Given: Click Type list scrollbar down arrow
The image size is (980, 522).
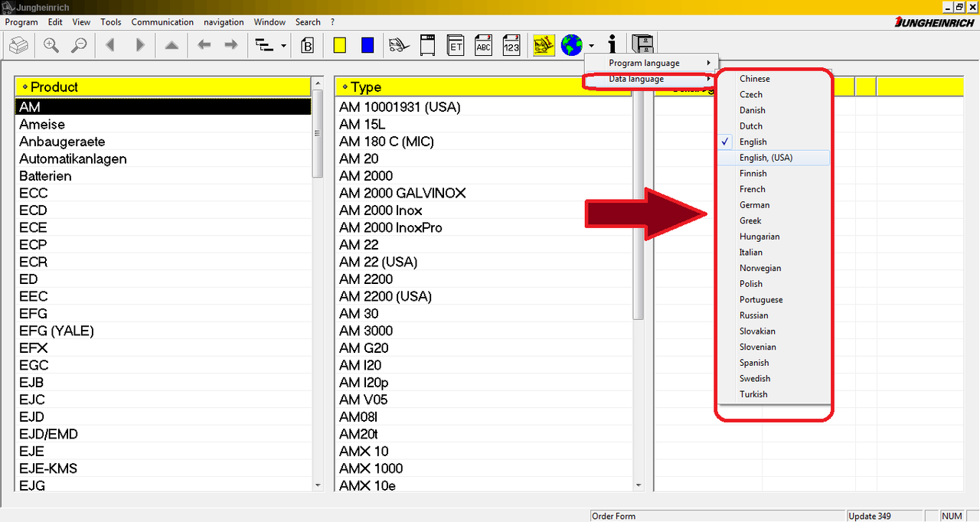Looking at the screenshot, I should tap(639, 485).
